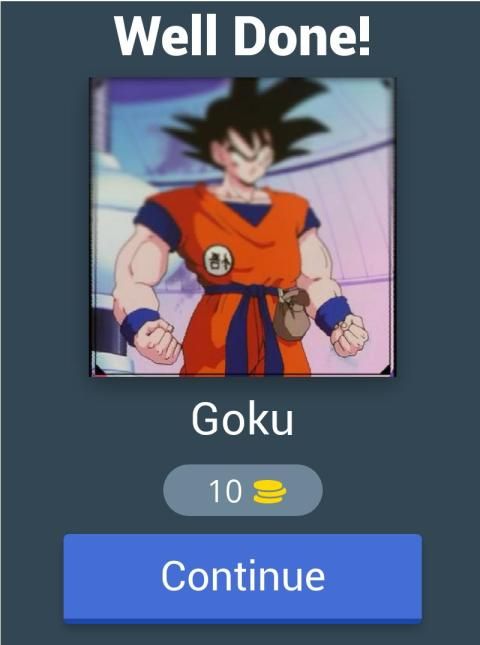Tap Goku's face in the picture
480x645 pixels.
247,156
